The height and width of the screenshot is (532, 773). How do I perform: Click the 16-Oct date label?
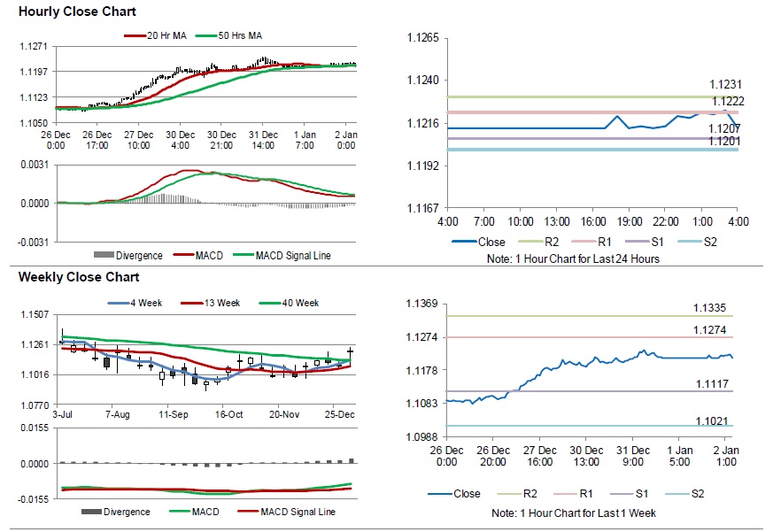[x=228, y=414]
